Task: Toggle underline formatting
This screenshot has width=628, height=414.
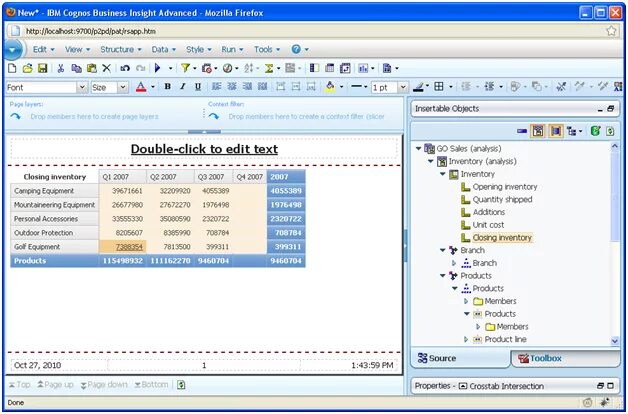Action: point(198,87)
